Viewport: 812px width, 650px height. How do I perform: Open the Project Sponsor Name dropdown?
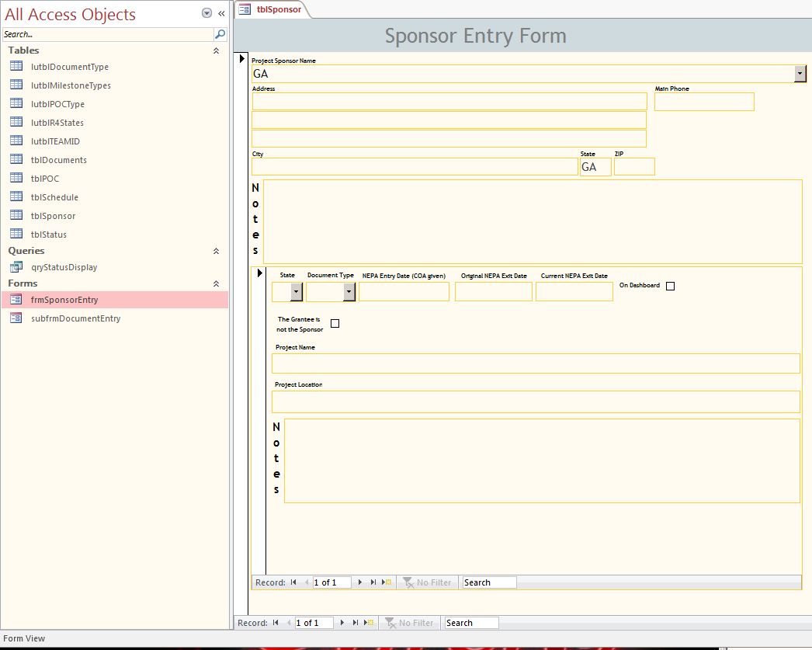800,74
